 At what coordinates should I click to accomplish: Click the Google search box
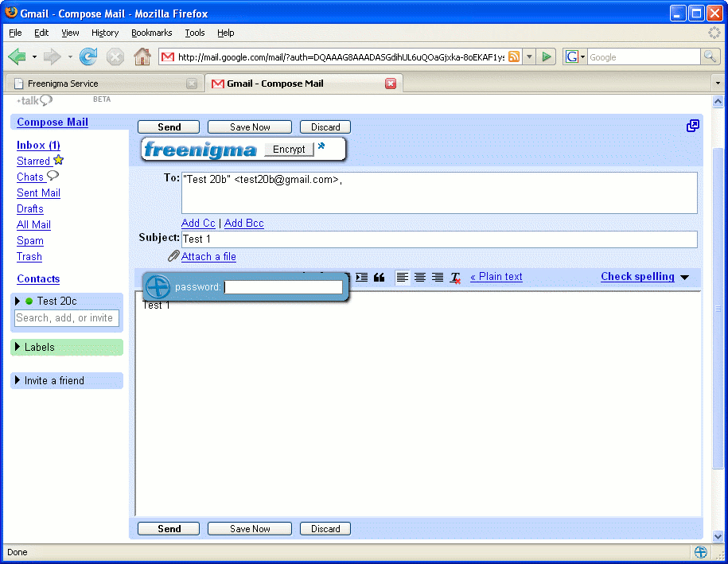point(644,57)
